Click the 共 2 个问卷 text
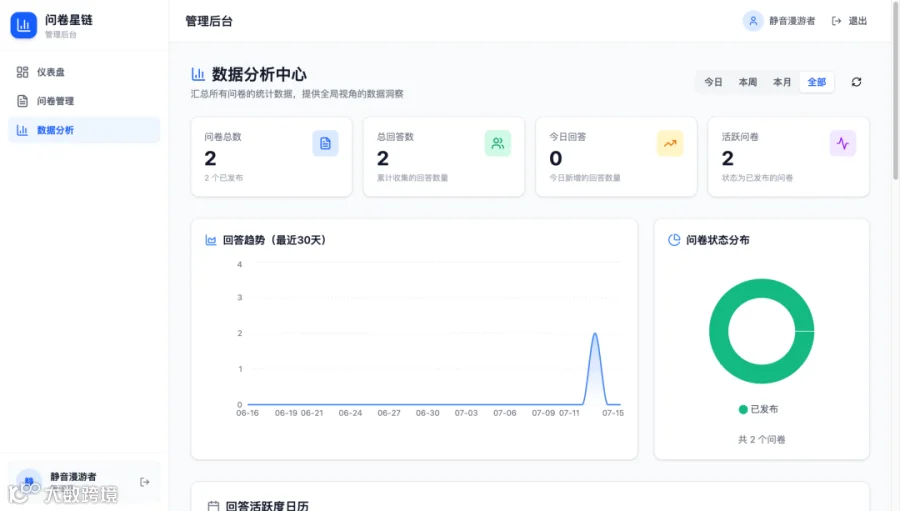The width and height of the screenshot is (900, 511). click(x=761, y=439)
